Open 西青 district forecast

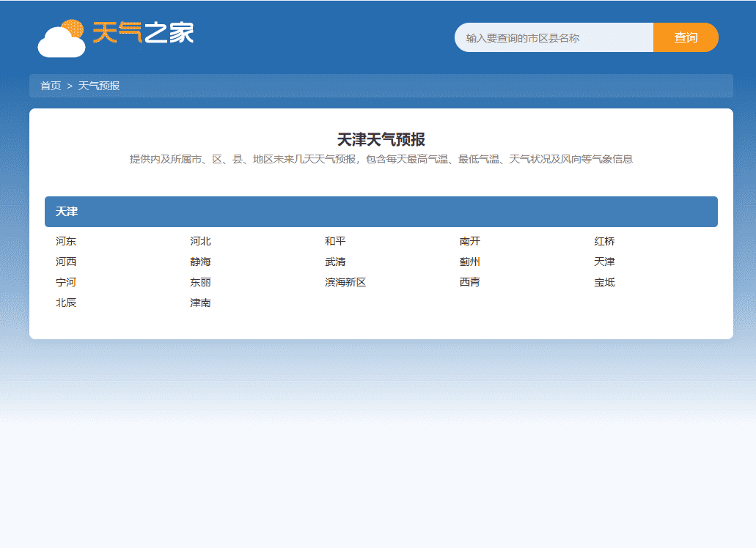[470, 282]
